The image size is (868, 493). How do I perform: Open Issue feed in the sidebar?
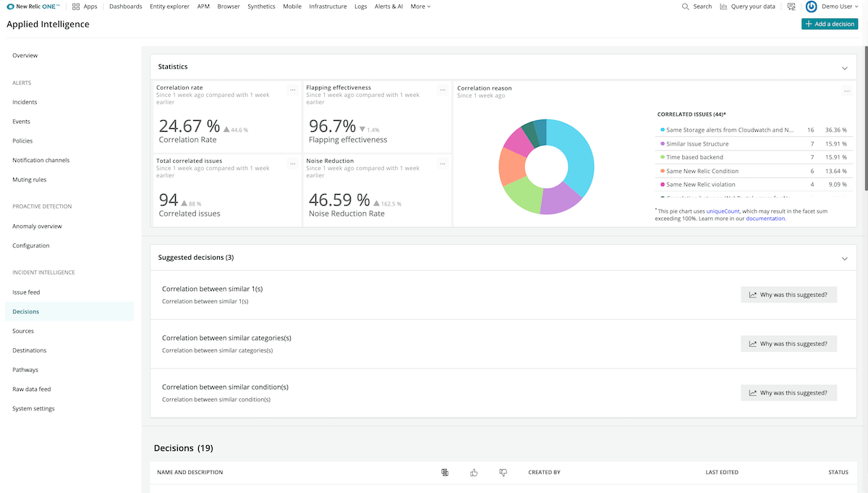coord(26,292)
